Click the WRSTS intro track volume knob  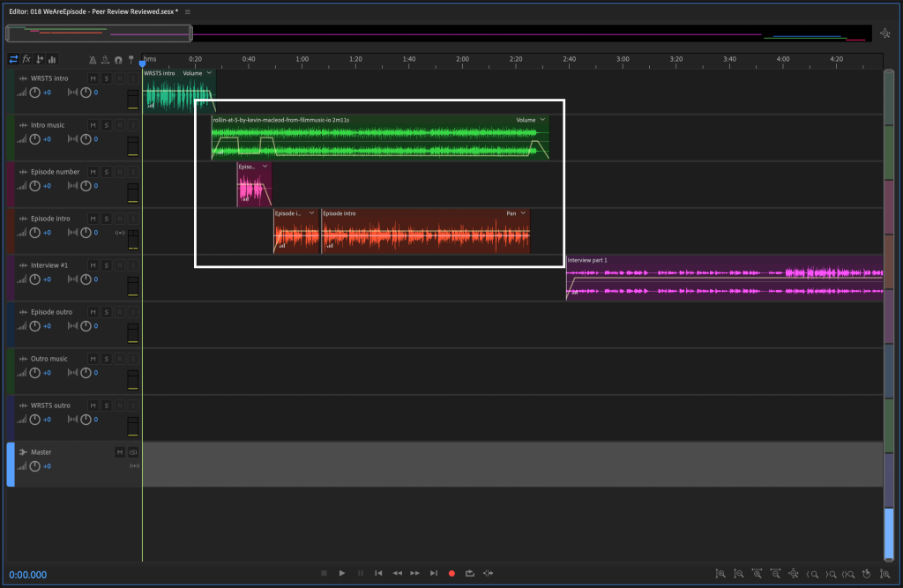click(34, 93)
